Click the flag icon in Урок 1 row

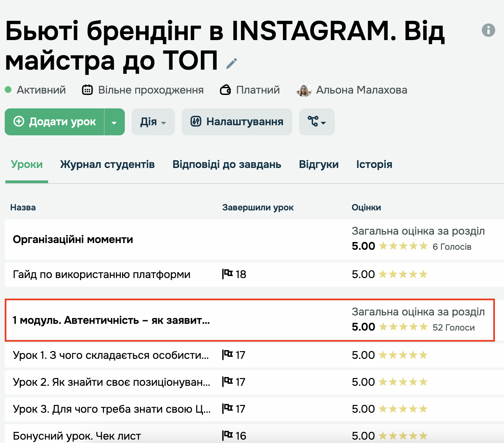[x=227, y=355]
